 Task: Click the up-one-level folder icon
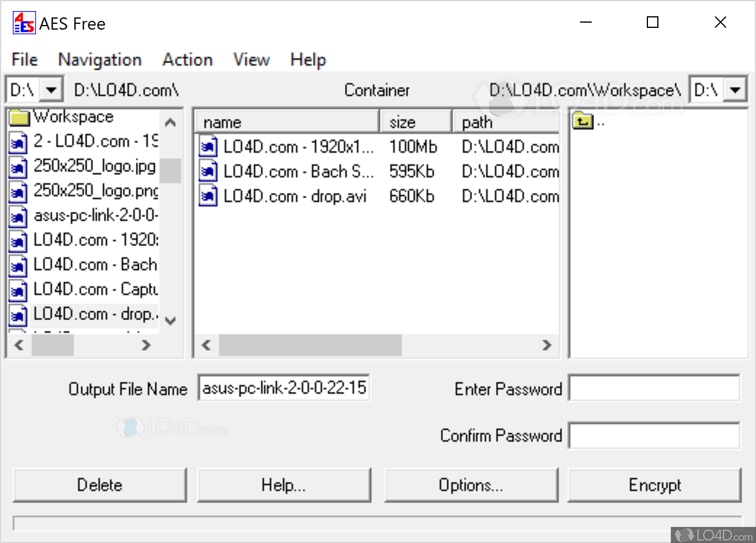coord(582,121)
